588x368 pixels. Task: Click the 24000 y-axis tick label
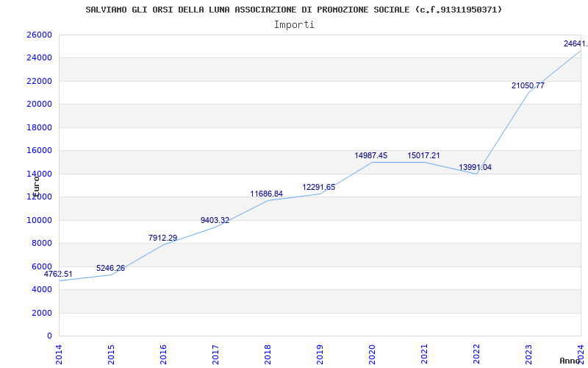tap(40, 58)
